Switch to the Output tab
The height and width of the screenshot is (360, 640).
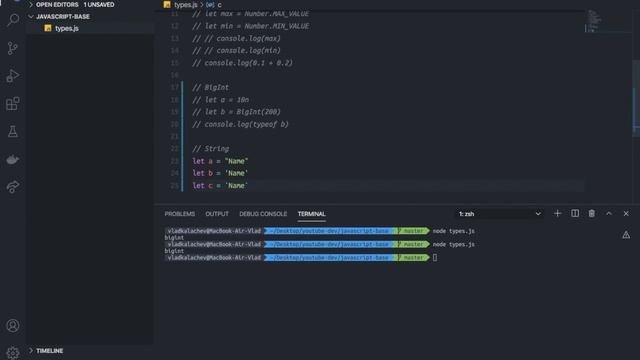(x=217, y=214)
